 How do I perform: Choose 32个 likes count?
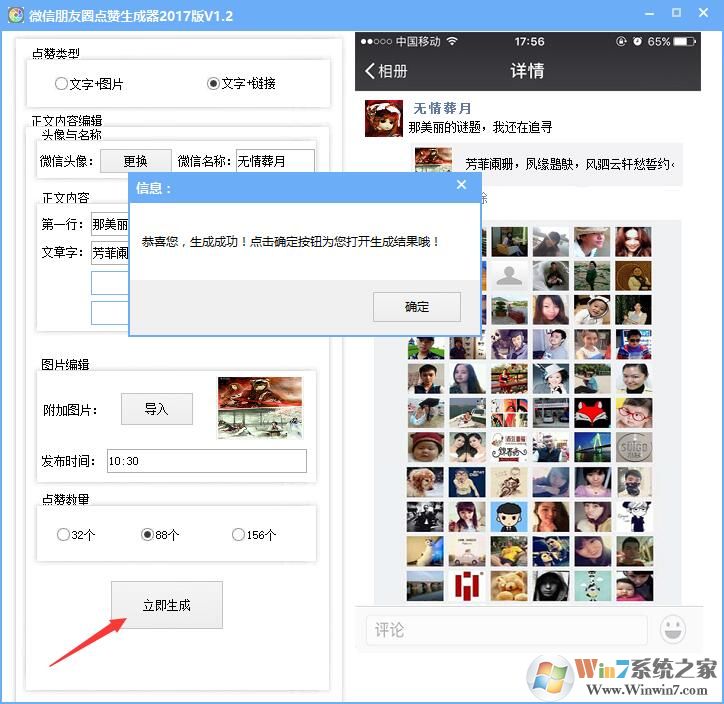tap(76, 535)
